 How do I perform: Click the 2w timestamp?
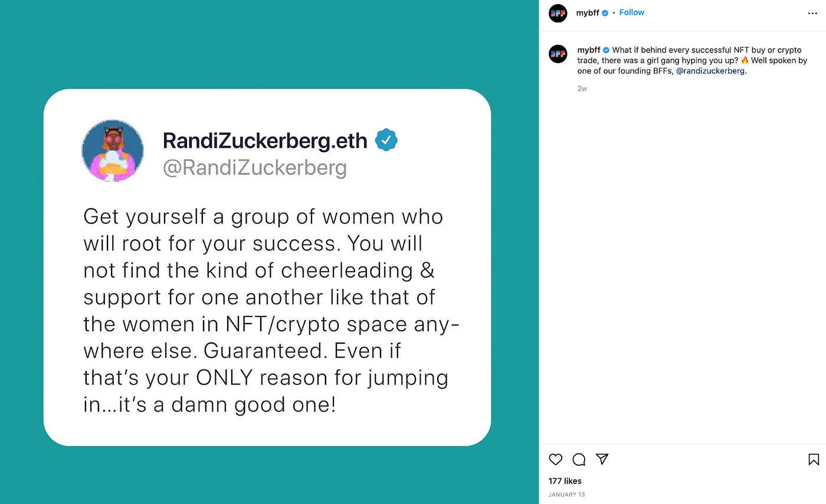pyautogui.click(x=582, y=88)
